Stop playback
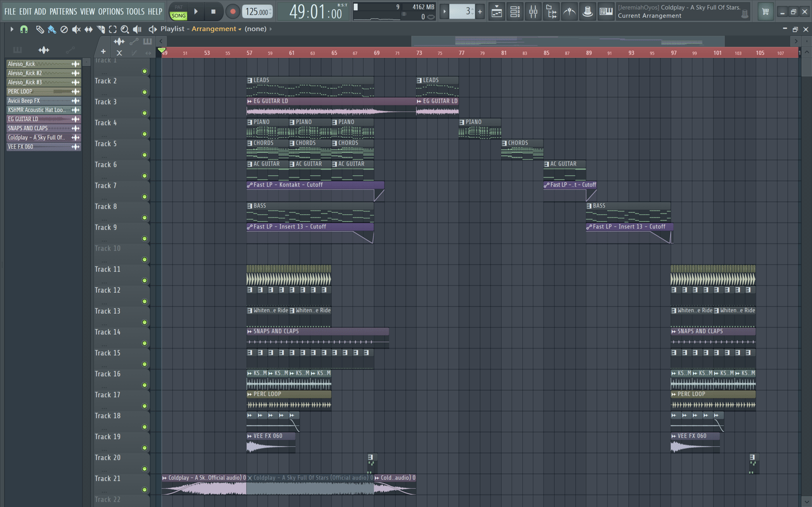Viewport: 812px width, 507px height. pos(213,11)
